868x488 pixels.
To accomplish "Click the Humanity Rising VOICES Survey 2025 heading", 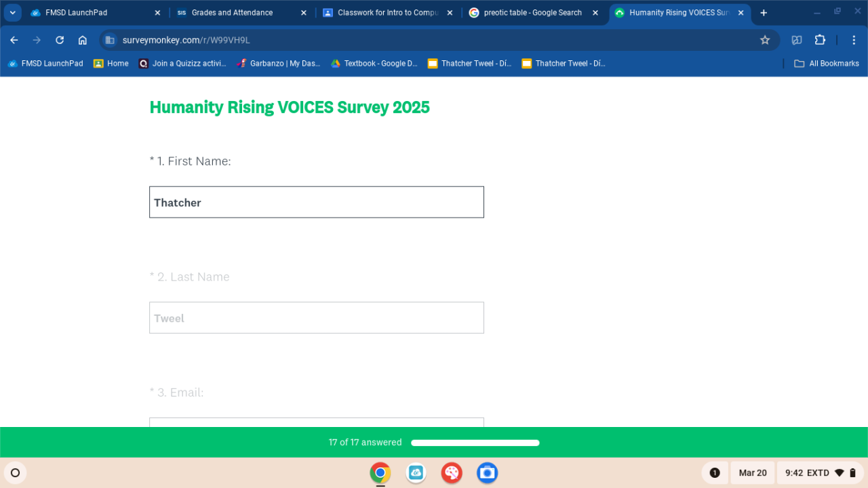I will point(290,108).
